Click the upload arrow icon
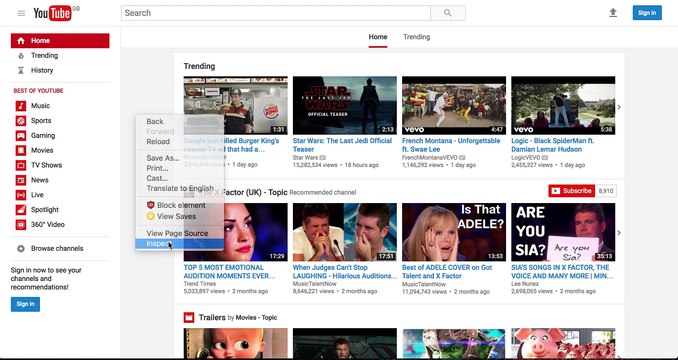The image size is (678, 360). pos(613,13)
